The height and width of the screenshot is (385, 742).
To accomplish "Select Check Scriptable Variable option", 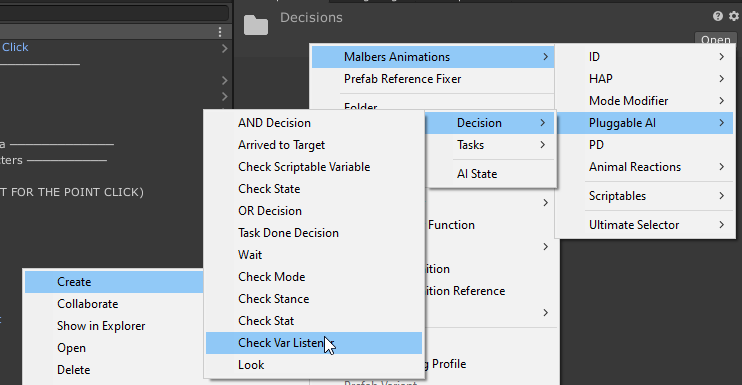I will [x=314, y=167].
